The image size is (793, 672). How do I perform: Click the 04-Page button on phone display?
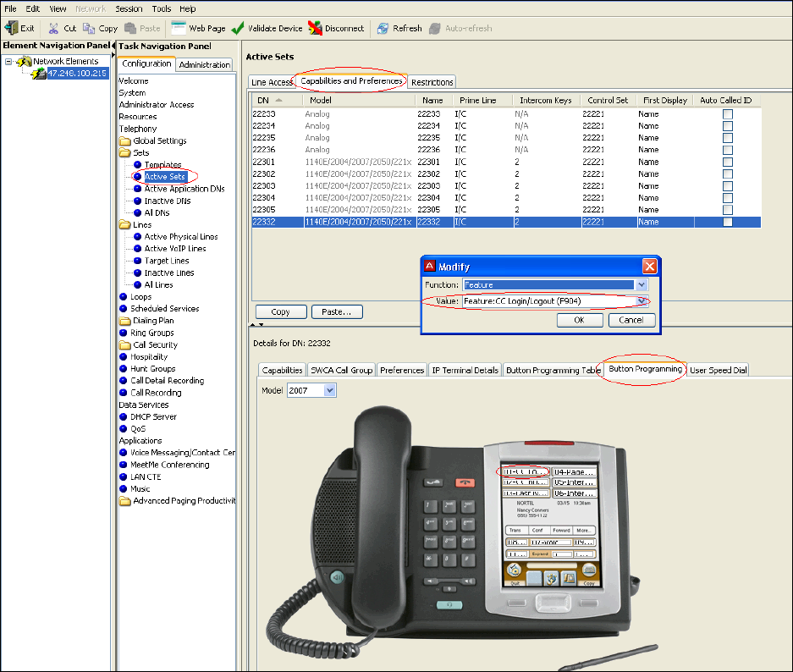[x=574, y=471]
